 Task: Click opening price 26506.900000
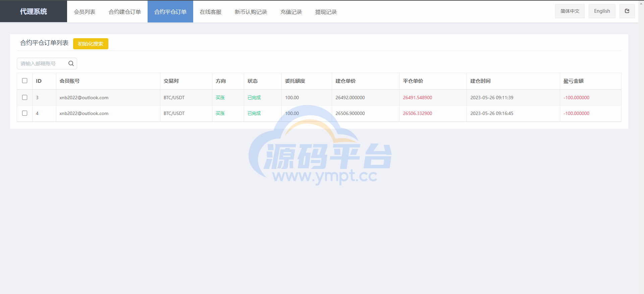click(x=350, y=113)
